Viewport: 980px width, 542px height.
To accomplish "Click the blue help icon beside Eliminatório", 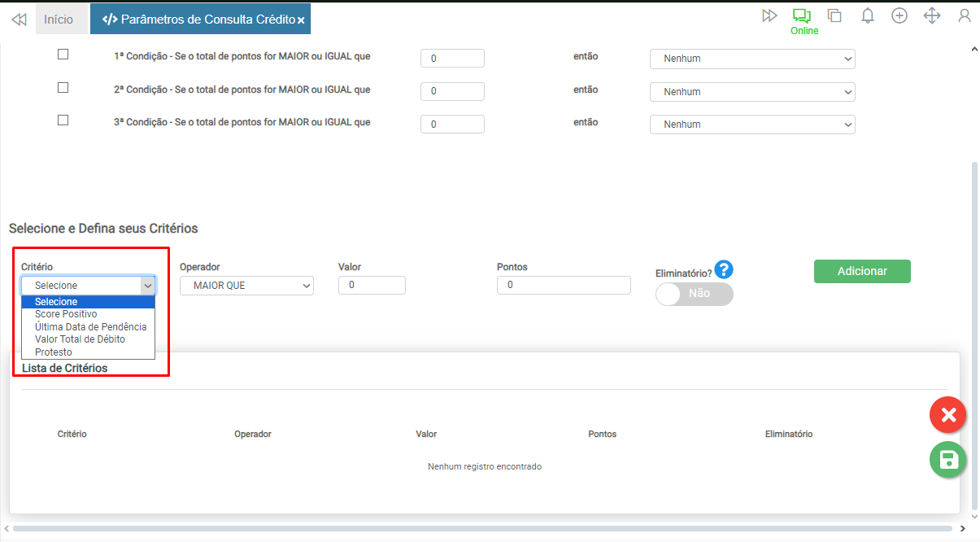I will [x=725, y=269].
